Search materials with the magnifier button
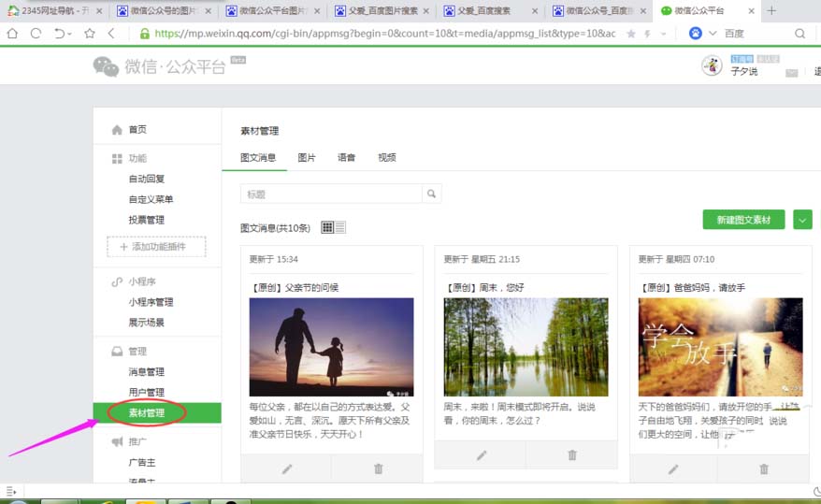 click(x=431, y=194)
